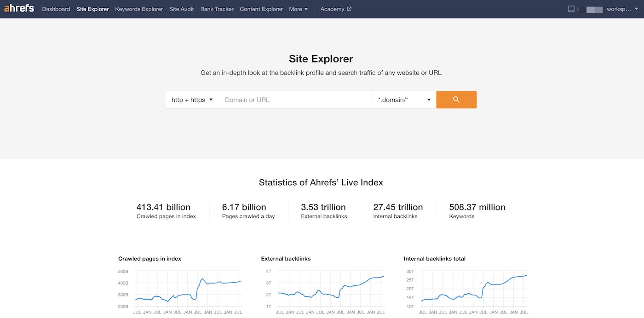The image size is (644, 318).
Task: Focus the Domain or URL input field
Action: pyautogui.click(x=295, y=100)
